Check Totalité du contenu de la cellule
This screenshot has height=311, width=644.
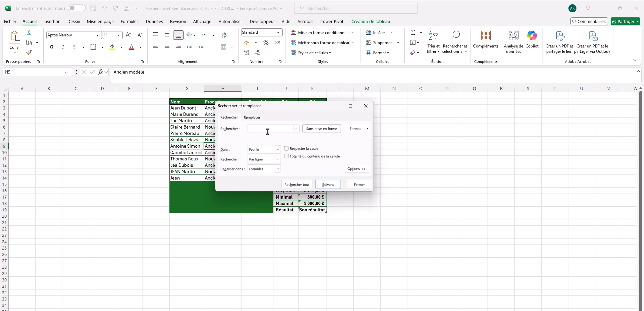click(x=286, y=156)
